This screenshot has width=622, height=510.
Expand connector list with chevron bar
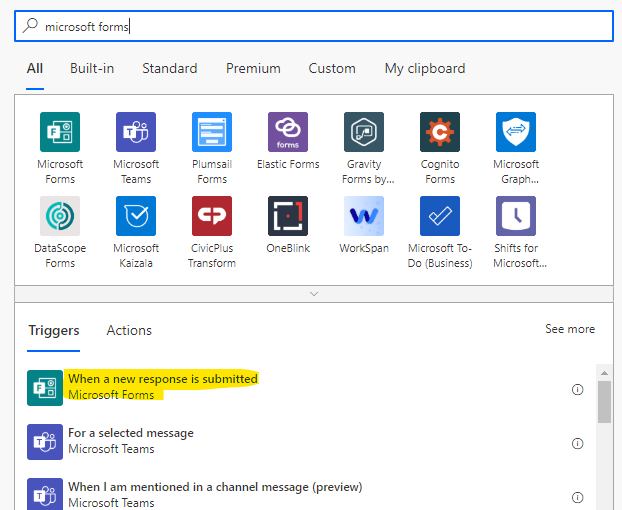click(314, 294)
